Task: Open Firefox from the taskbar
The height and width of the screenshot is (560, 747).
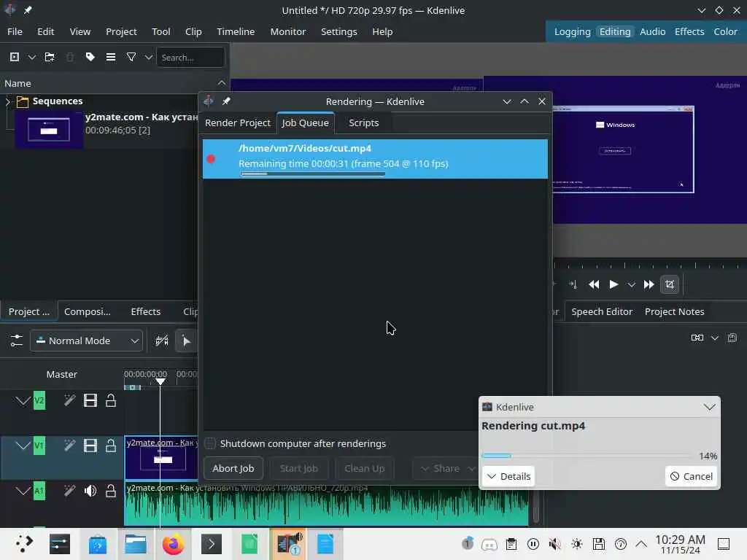Action: (x=173, y=544)
